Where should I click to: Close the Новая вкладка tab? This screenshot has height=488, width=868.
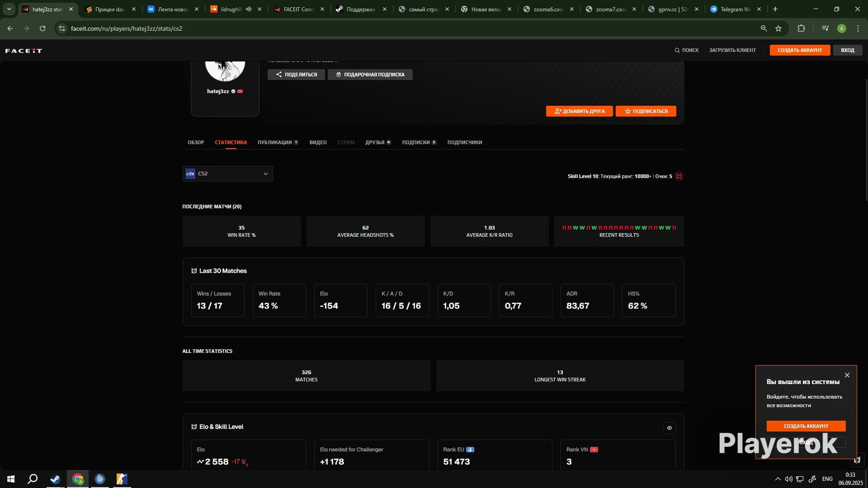pos(509,9)
